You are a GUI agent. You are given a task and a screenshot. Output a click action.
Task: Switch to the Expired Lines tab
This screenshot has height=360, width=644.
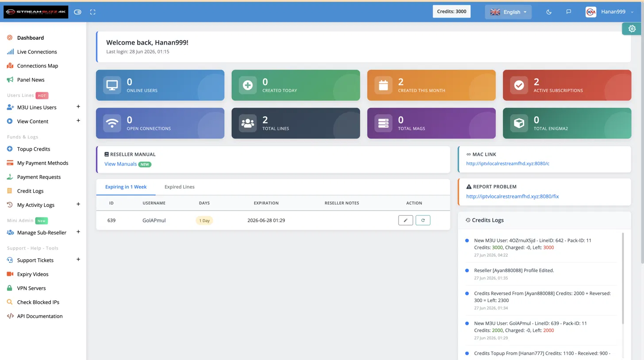[x=179, y=187]
